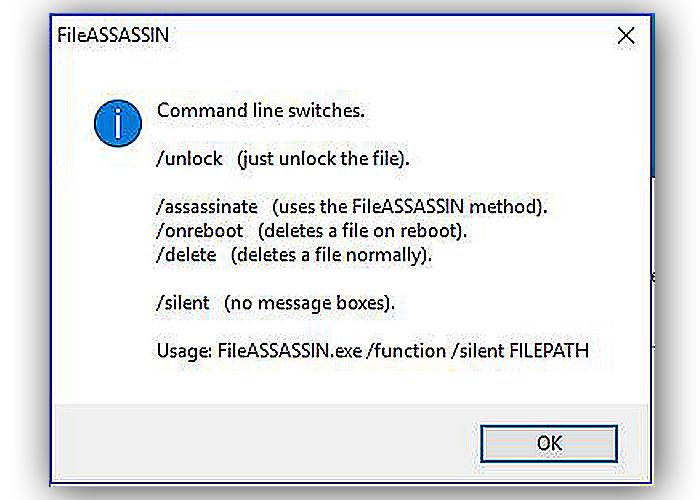Click the /unlock switch text
This screenshot has width=700, height=500.
tap(189, 158)
